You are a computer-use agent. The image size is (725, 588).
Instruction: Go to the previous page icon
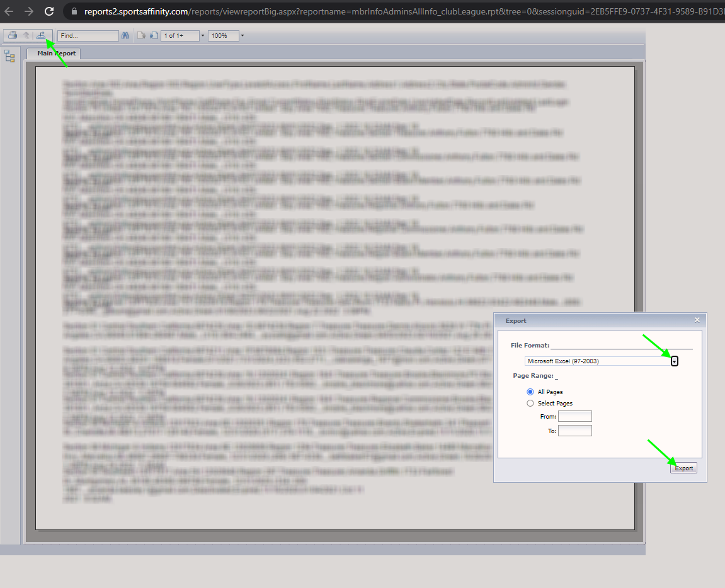tap(141, 36)
